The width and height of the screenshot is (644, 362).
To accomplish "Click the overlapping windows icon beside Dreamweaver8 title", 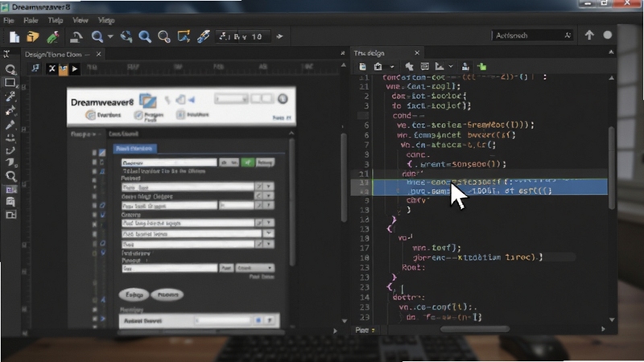I will click(x=148, y=100).
